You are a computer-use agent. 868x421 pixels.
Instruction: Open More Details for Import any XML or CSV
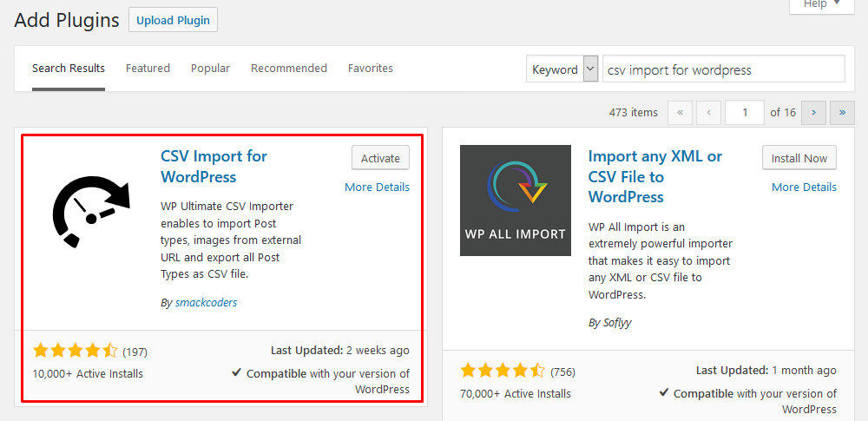pos(804,187)
